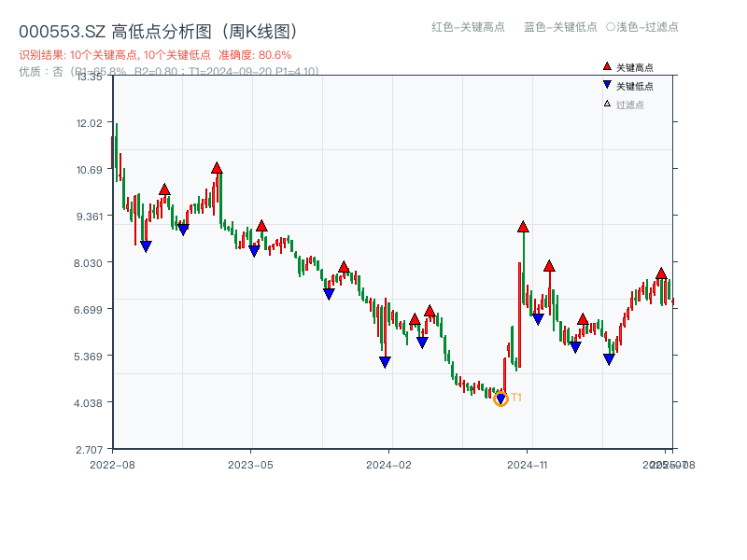The image size is (747, 560).
Task: Click the red key-high triangle just after 2023-05
Action: [261, 226]
